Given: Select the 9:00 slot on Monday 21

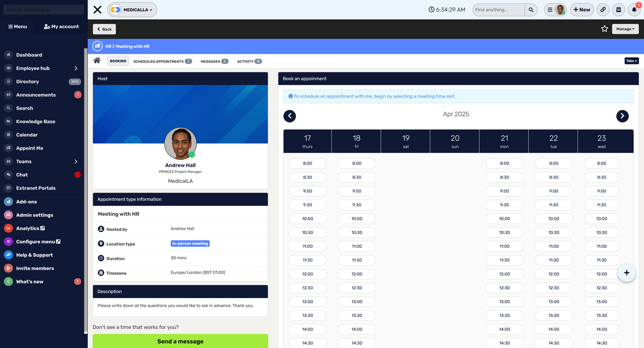Looking at the screenshot, I should tap(504, 191).
